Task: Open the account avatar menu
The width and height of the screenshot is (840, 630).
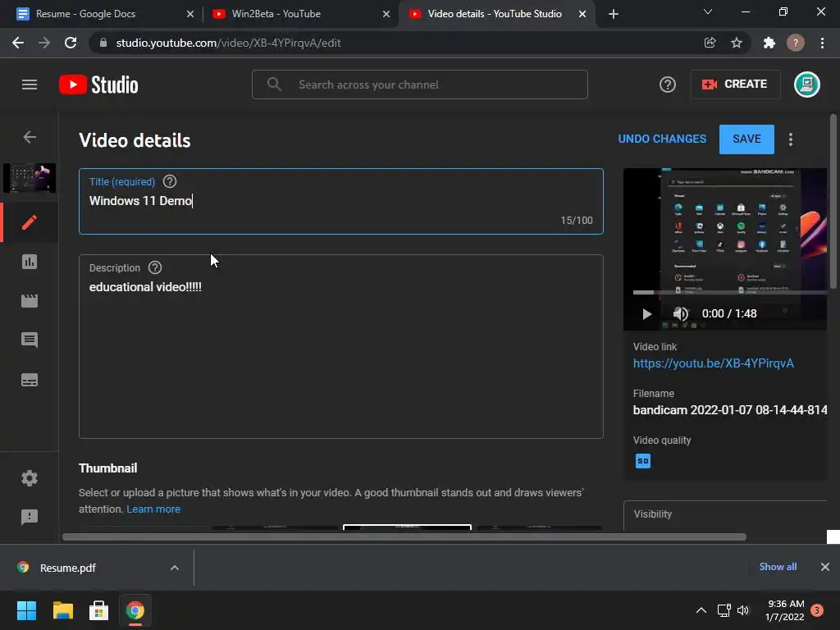Action: click(807, 84)
